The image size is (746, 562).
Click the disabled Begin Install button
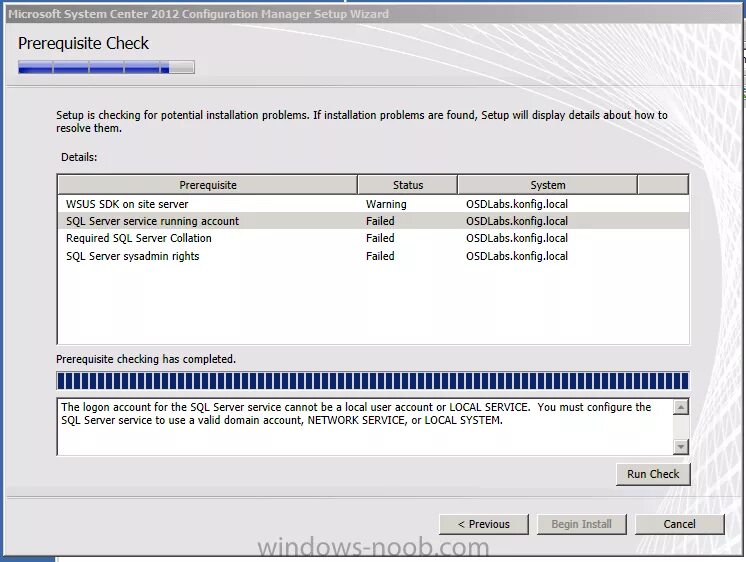pos(581,524)
